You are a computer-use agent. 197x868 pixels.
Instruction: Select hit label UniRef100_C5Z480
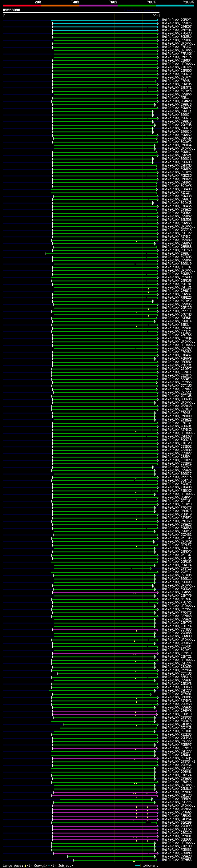click(177, 240)
